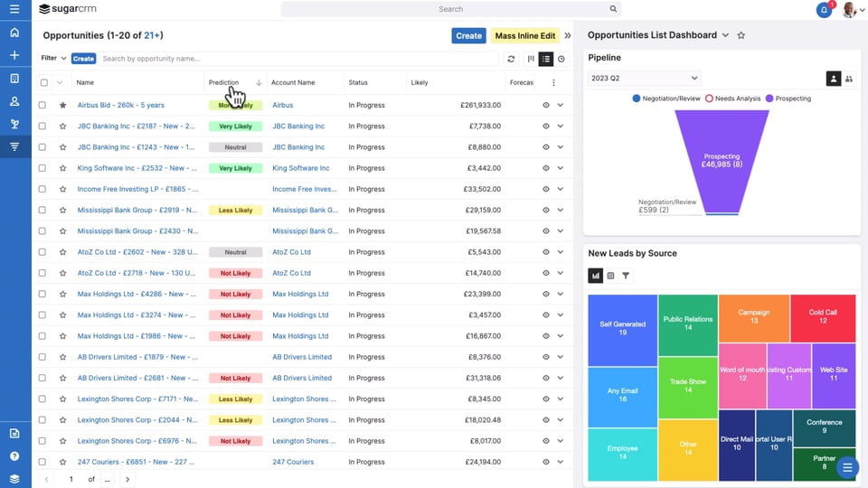868x488 pixels.
Task: Expand the dashboard title dropdown
Action: click(x=725, y=35)
